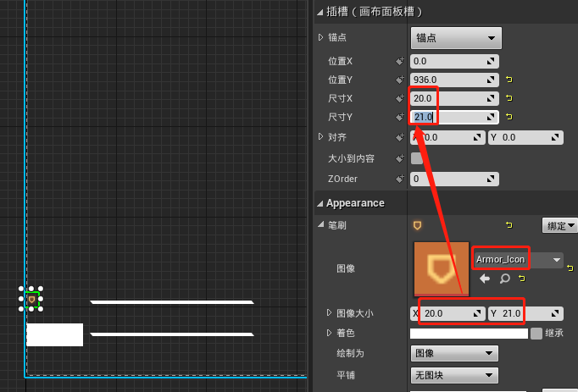Reset 位置Y to default with yellow arrow
Screen dimensions: 578x392
pos(509,80)
